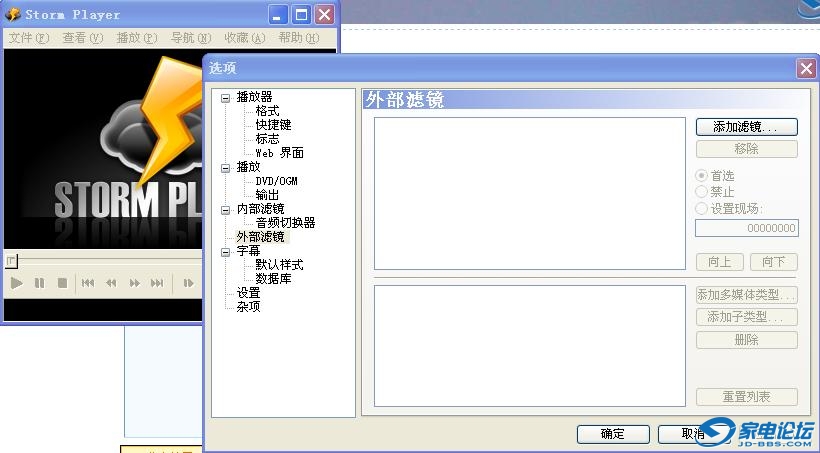Select 默认样式 in the options tree

[279, 265]
